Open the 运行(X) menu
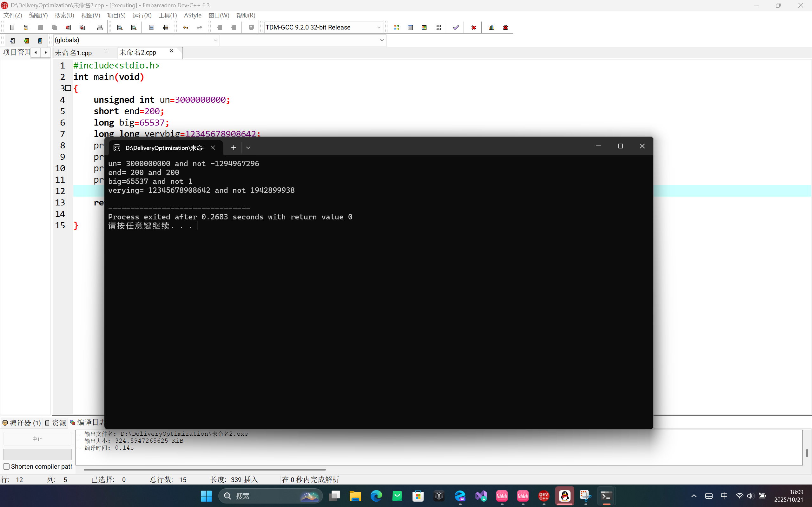 tap(142, 16)
